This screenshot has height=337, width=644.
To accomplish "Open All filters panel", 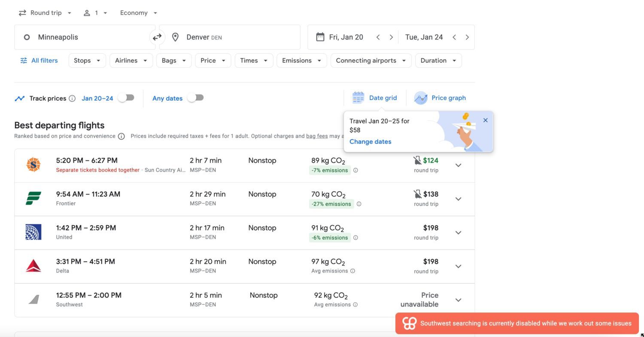I will tap(39, 60).
